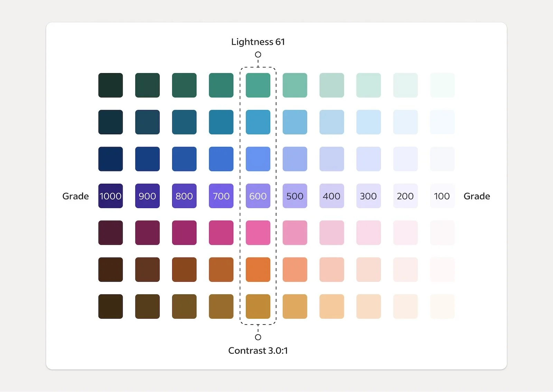Choose the burgundy swatch in the 900 column
The width and height of the screenshot is (553, 392).
click(148, 233)
